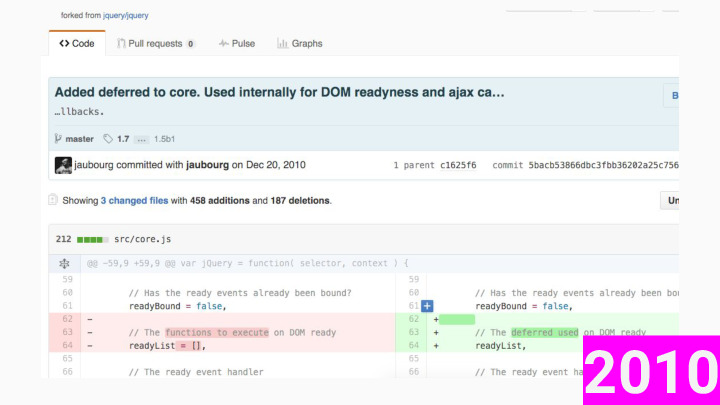Click the blue plus add-comment icon
The height and width of the screenshot is (405, 720).
(x=427, y=305)
